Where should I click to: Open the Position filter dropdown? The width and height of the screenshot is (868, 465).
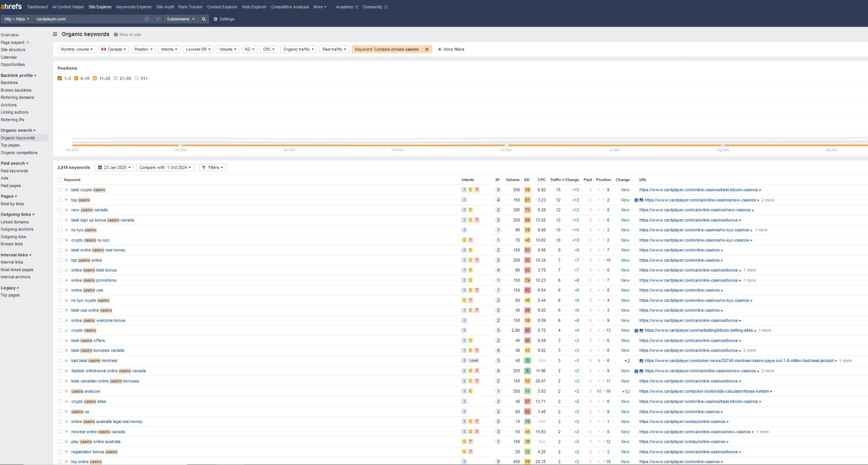143,49
